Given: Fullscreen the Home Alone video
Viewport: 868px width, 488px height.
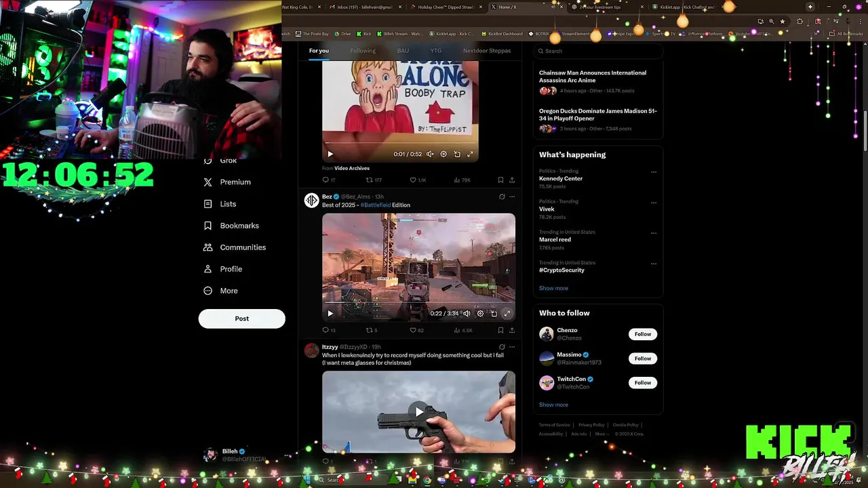Looking at the screenshot, I should (470, 155).
